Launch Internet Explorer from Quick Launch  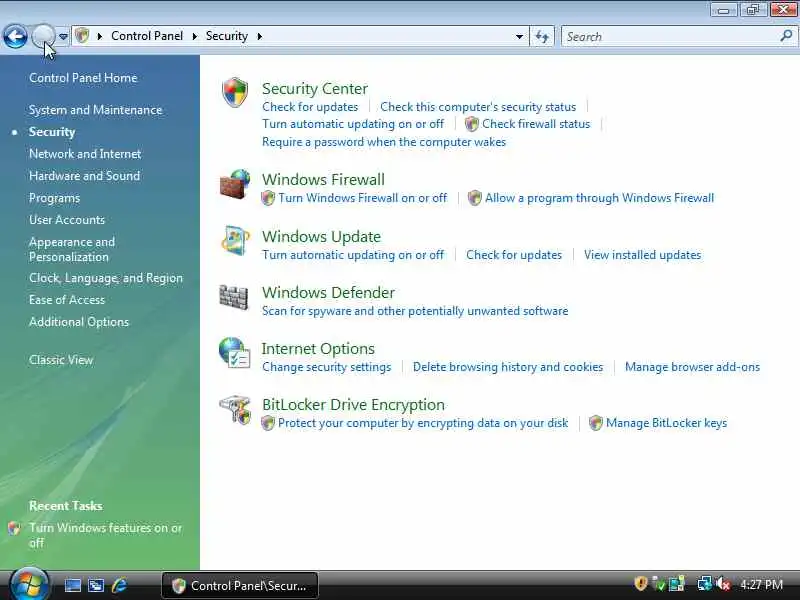[119, 585]
